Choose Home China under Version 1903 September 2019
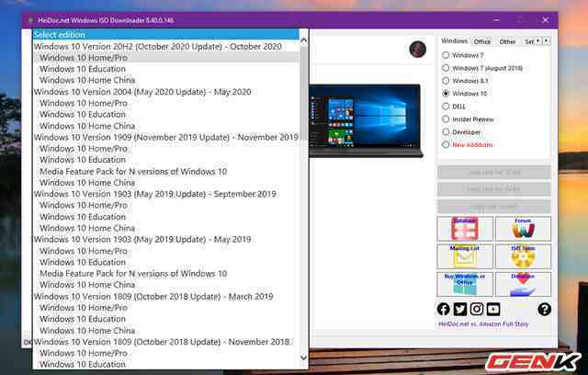This screenshot has height=375, width=588. 166,228
